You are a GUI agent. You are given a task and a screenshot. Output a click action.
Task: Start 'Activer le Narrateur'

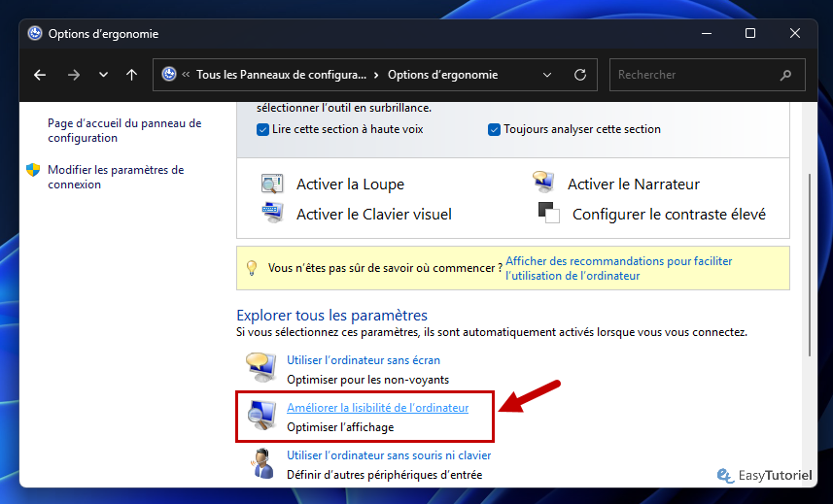point(633,185)
